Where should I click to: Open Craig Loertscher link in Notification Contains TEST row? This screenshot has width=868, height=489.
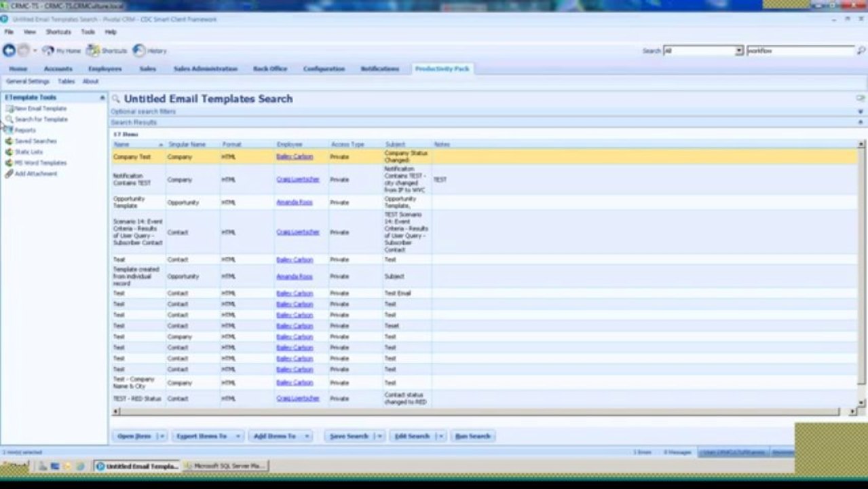298,180
